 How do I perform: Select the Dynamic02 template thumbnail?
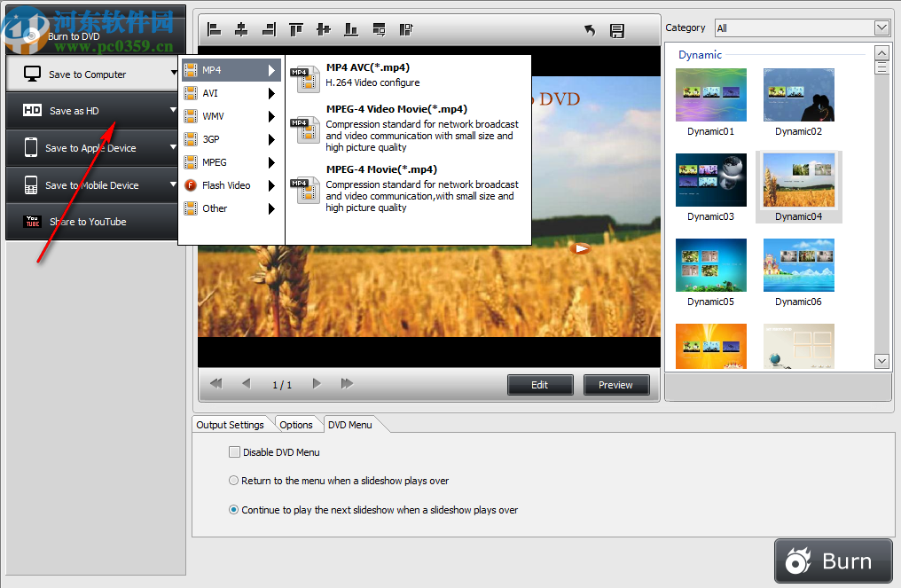pos(798,95)
